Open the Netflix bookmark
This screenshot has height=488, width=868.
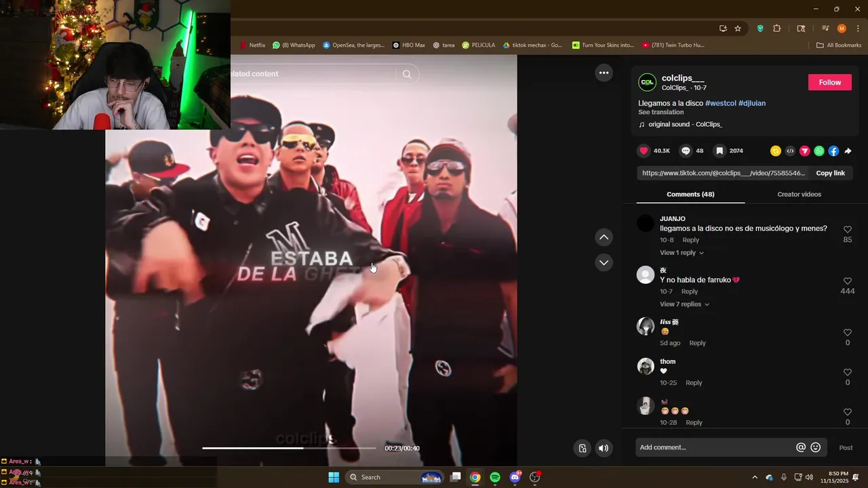tap(252, 45)
